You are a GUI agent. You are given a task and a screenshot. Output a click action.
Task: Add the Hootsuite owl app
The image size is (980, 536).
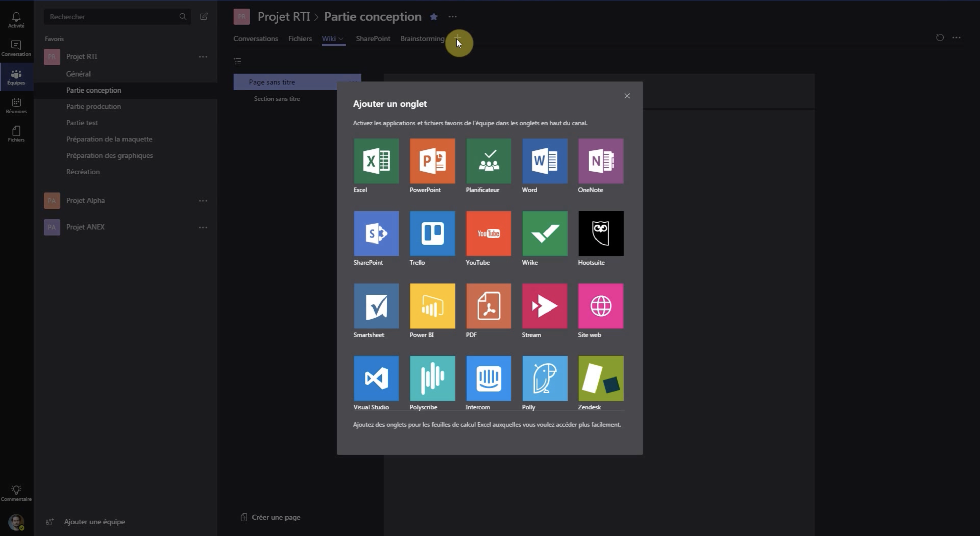click(601, 233)
